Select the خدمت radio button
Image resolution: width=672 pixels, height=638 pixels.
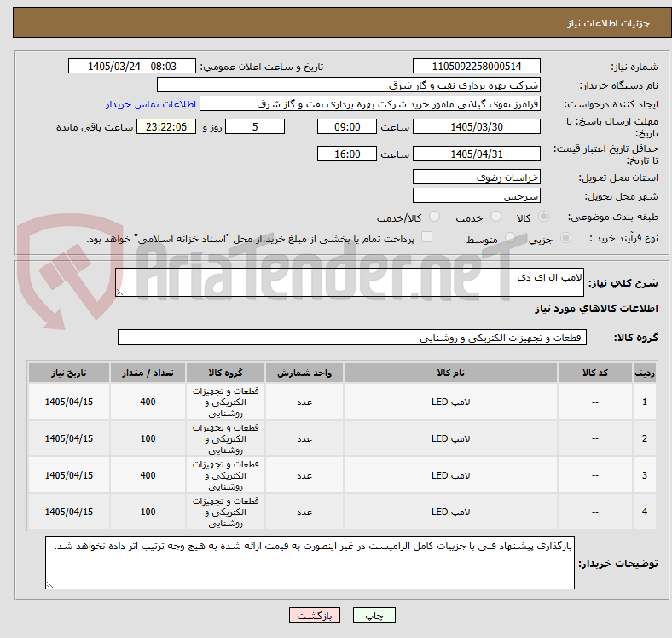pyautogui.click(x=495, y=217)
